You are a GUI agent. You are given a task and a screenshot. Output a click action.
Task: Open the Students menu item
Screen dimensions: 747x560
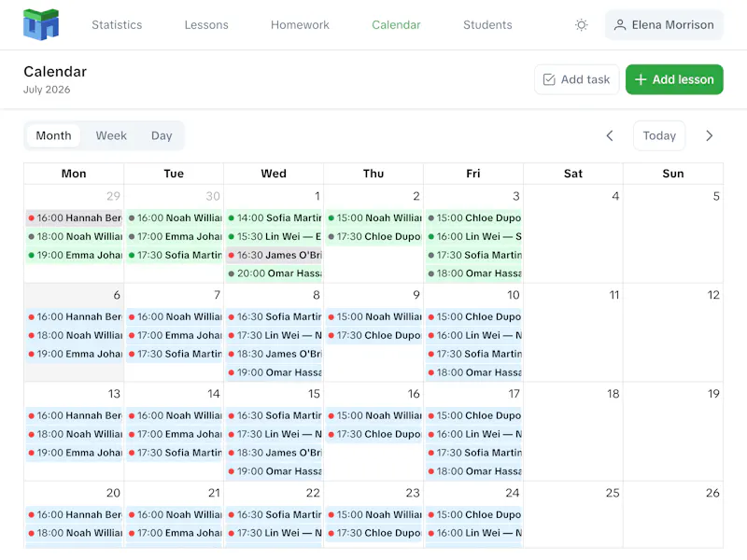[x=487, y=25]
